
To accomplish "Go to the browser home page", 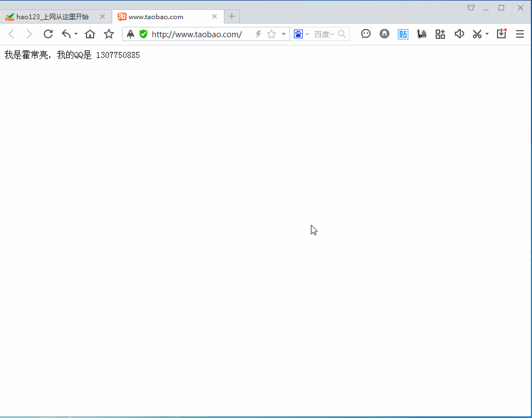I will (x=90, y=34).
